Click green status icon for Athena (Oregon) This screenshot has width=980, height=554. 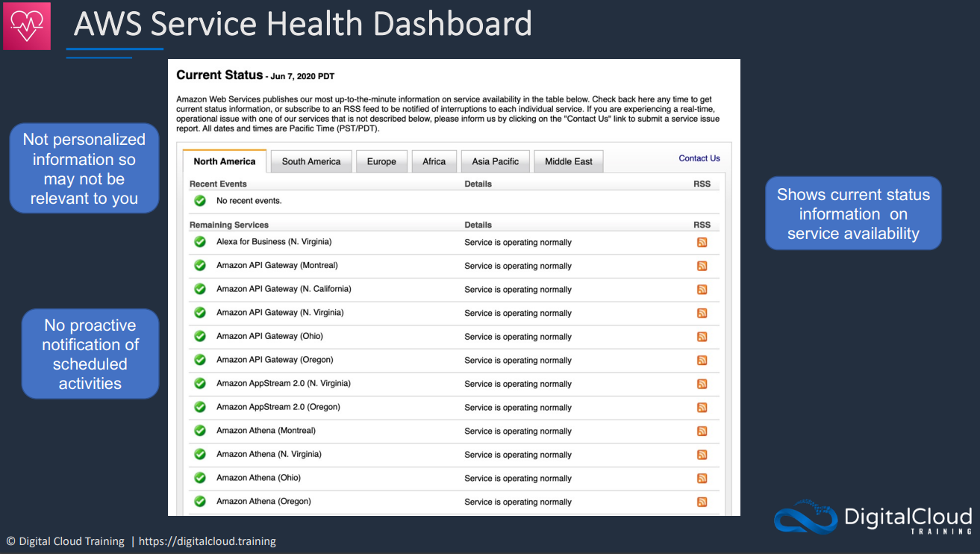tap(200, 501)
